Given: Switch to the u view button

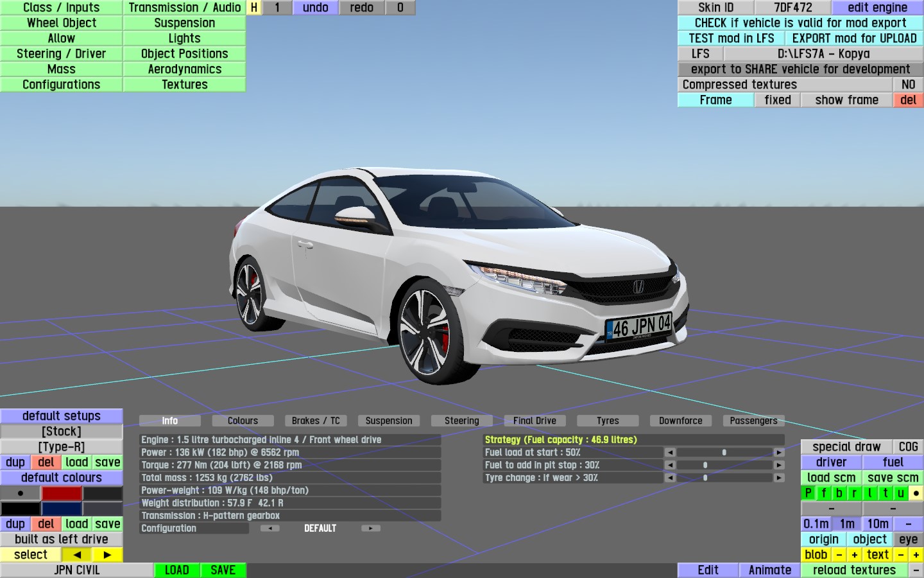Looking at the screenshot, I should click(900, 493).
